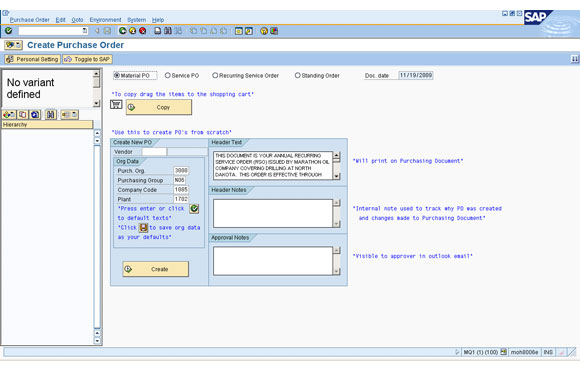Click the Copy button
This screenshot has height=371, width=580.
159,107
